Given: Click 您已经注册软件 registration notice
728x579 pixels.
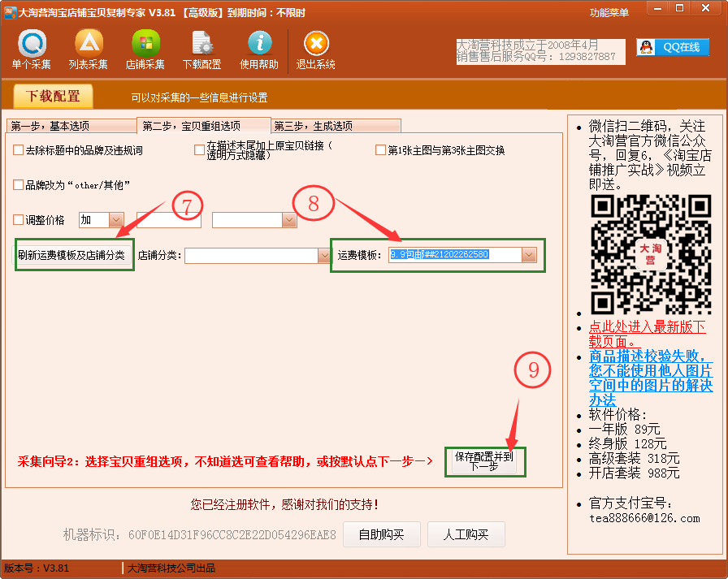Looking at the screenshot, I should tap(284, 504).
